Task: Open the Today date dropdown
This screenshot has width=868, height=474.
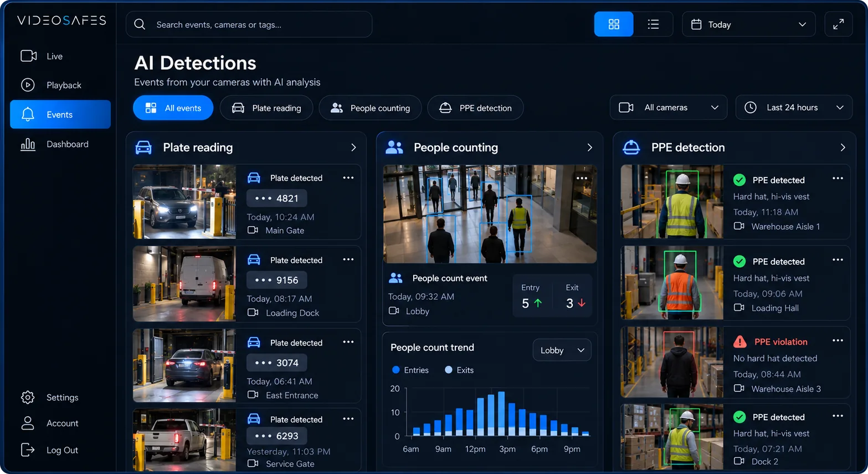Action: (x=748, y=24)
